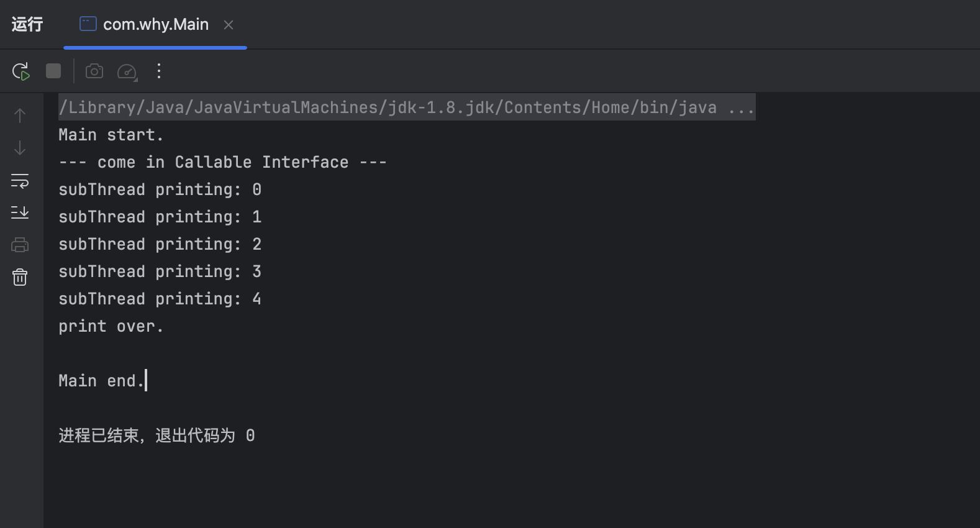Open the More actions three-dot menu
Screen dimensions: 980x528
[x=159, y=71]
